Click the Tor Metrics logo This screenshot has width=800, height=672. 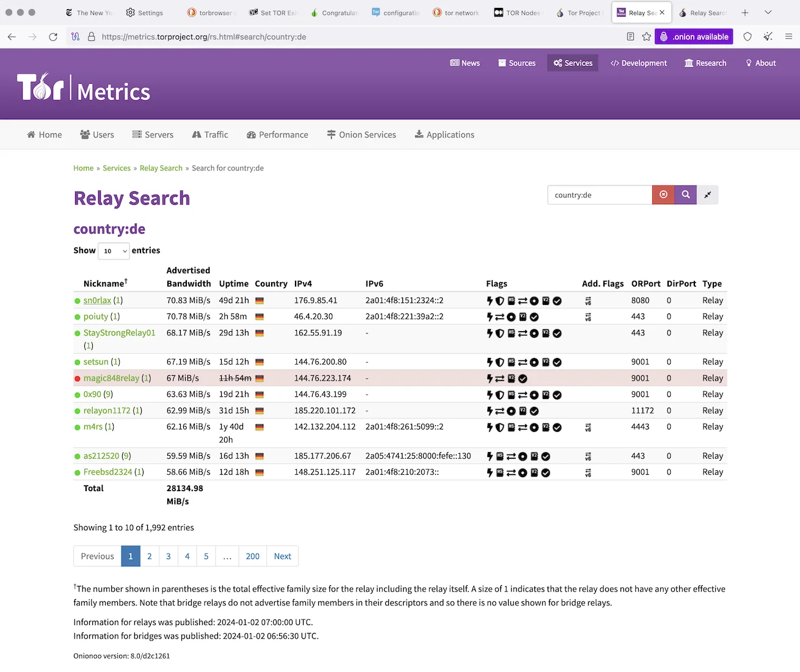tap(84, 87)
